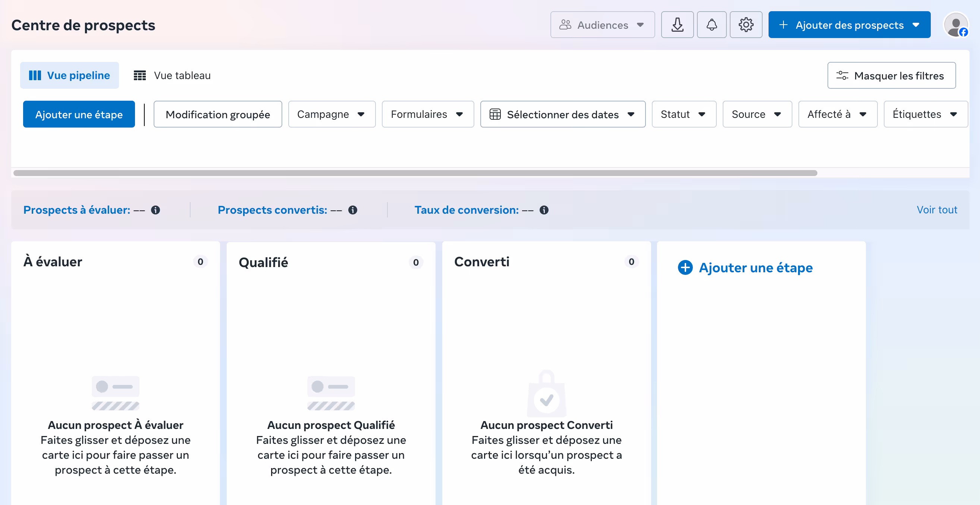980x505 pixels.
Task: Click the calendar icon in date selector
Action: [x=495, y=114]
